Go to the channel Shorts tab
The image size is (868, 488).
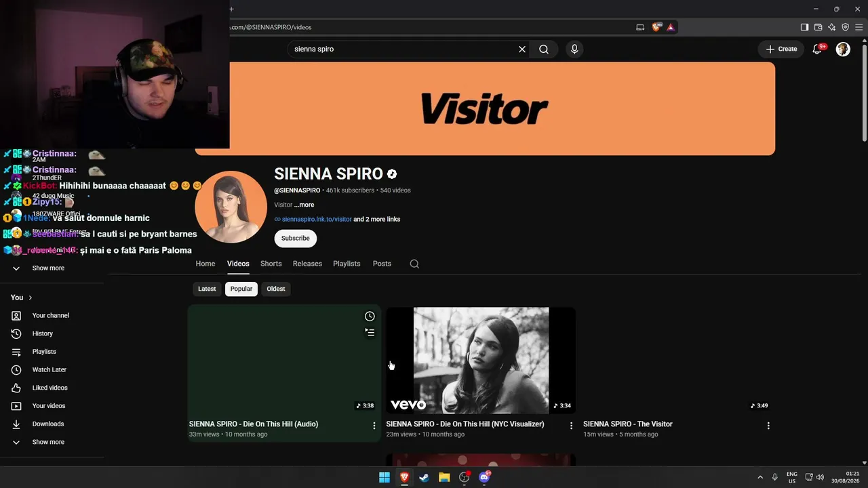click(x=271, y=264)
